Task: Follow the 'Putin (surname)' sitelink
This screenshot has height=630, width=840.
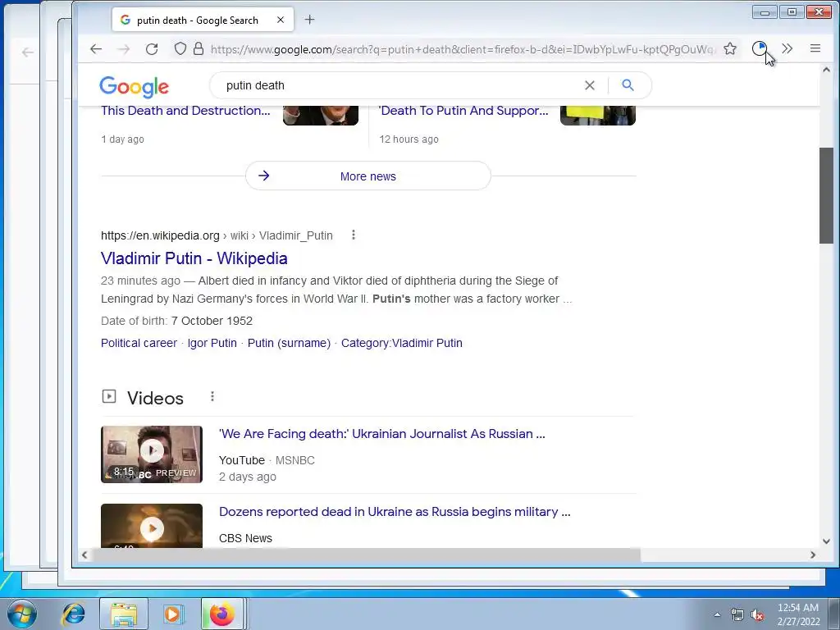Action: 289,343
